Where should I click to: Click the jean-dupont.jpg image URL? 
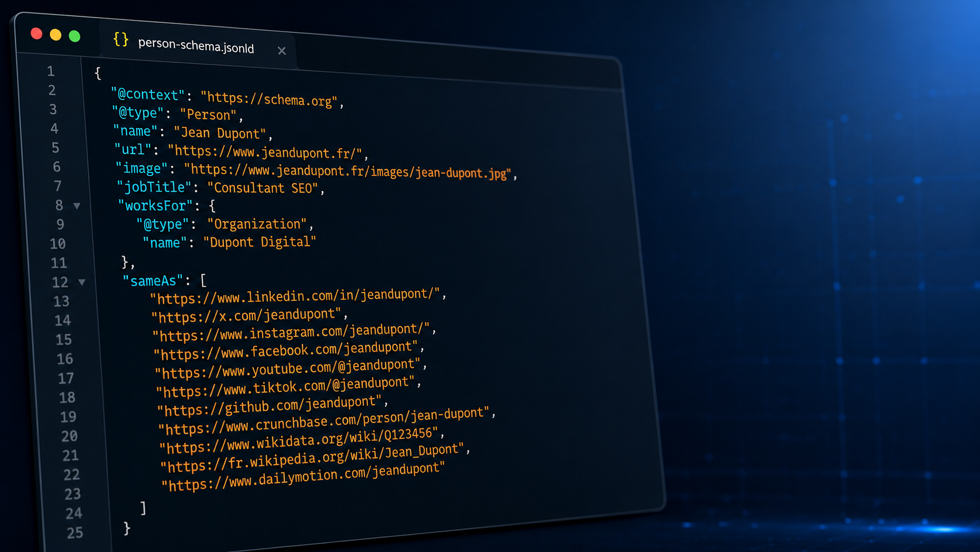[348, 172]
